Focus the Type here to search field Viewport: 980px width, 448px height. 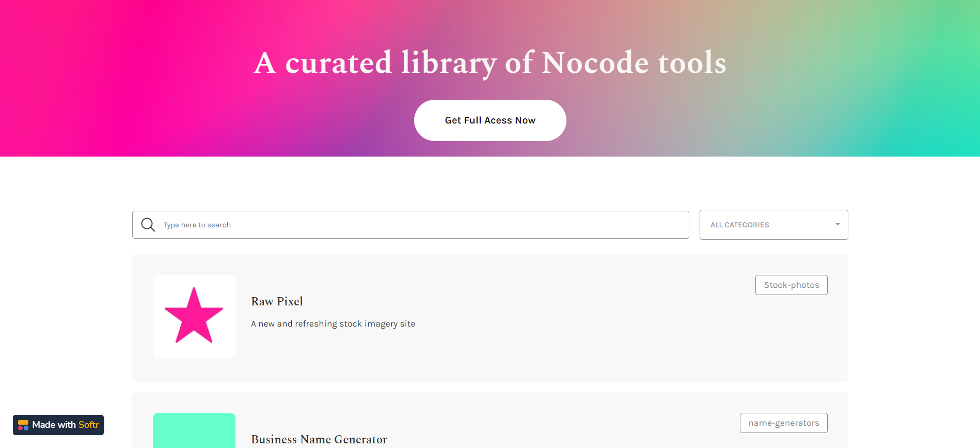pos(410,225)
